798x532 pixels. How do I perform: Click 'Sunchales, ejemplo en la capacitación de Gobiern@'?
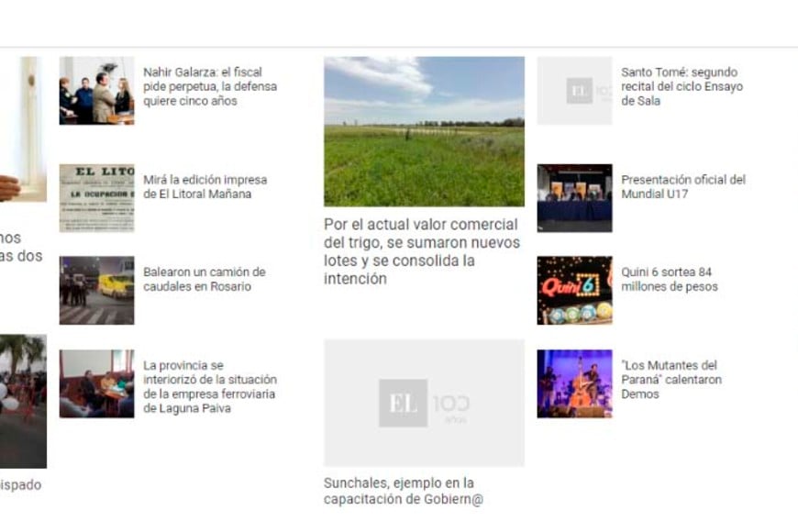(x=403, y=491)
